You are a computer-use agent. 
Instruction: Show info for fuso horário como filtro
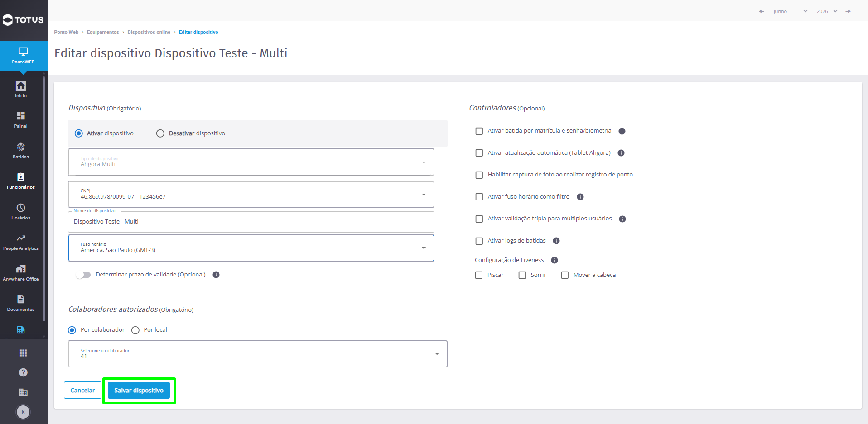point(580,197)
